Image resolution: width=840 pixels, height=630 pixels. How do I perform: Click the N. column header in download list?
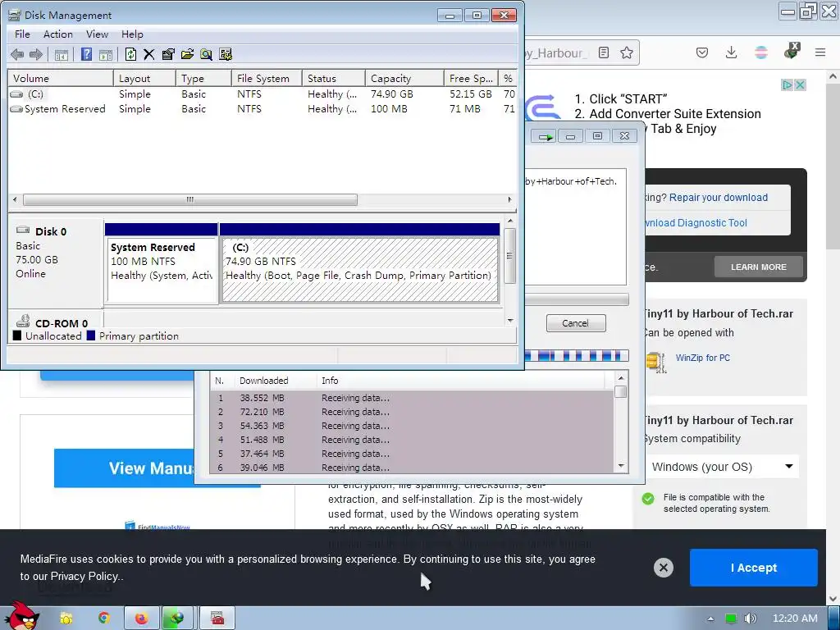[x=221, y=381]
